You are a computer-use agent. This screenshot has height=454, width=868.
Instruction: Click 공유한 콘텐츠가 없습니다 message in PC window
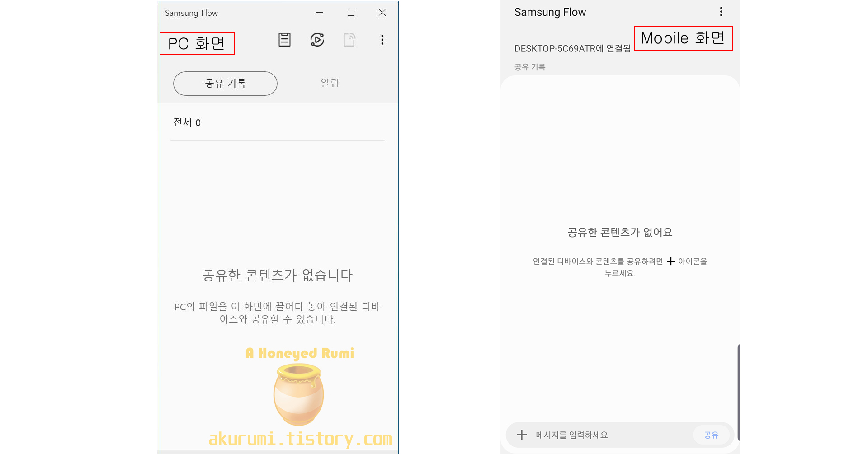pos(277,275)
